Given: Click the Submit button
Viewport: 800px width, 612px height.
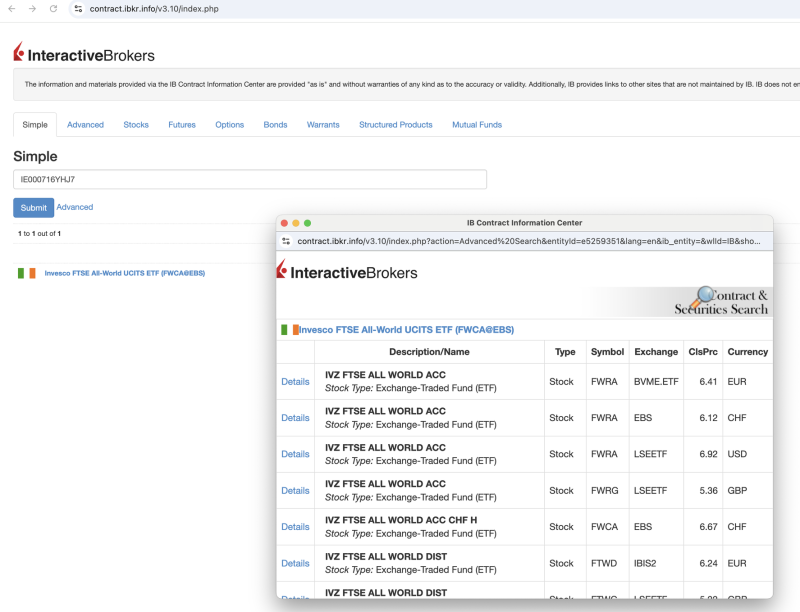Looking at the screenshot, I should tap(34, 208).
